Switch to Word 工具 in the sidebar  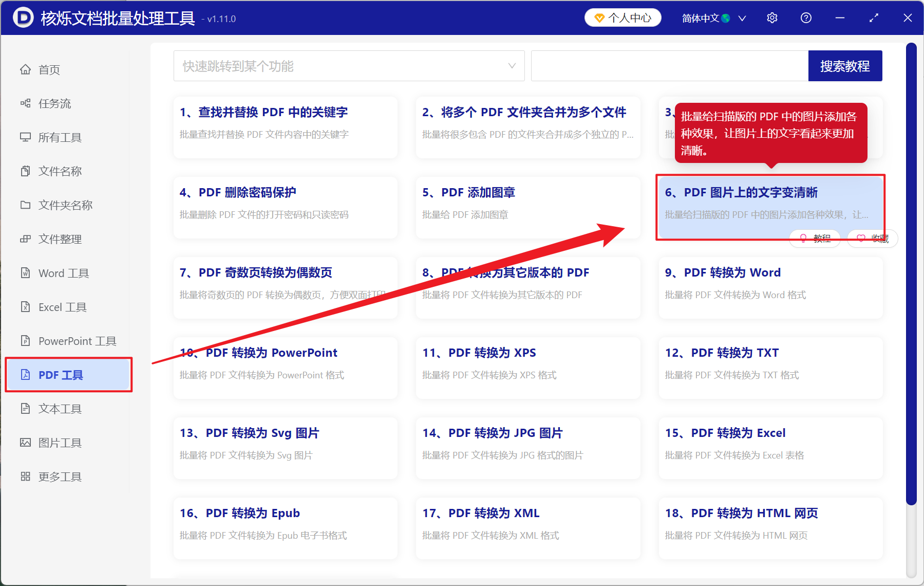point(62,273)
